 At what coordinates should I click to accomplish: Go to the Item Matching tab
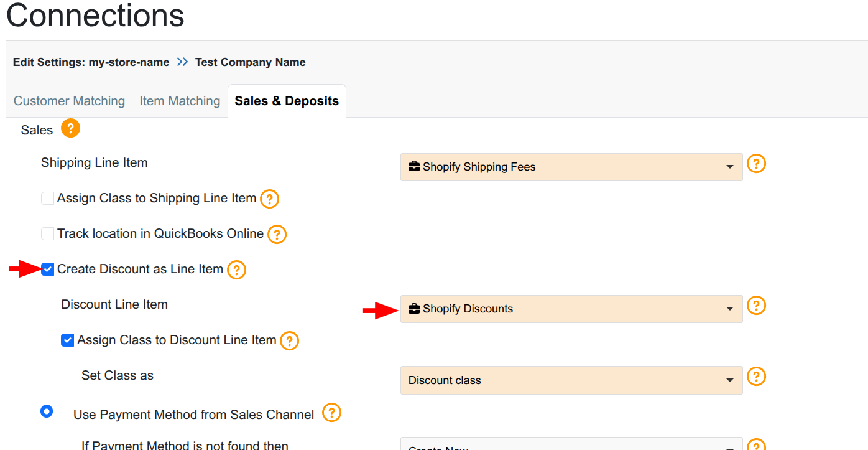(180, 101)
